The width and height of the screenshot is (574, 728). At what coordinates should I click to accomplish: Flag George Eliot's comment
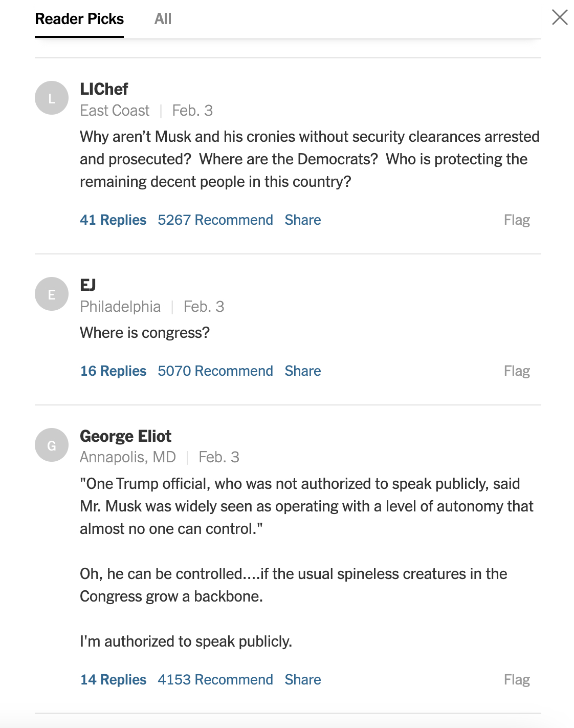[x=517, y=680]
